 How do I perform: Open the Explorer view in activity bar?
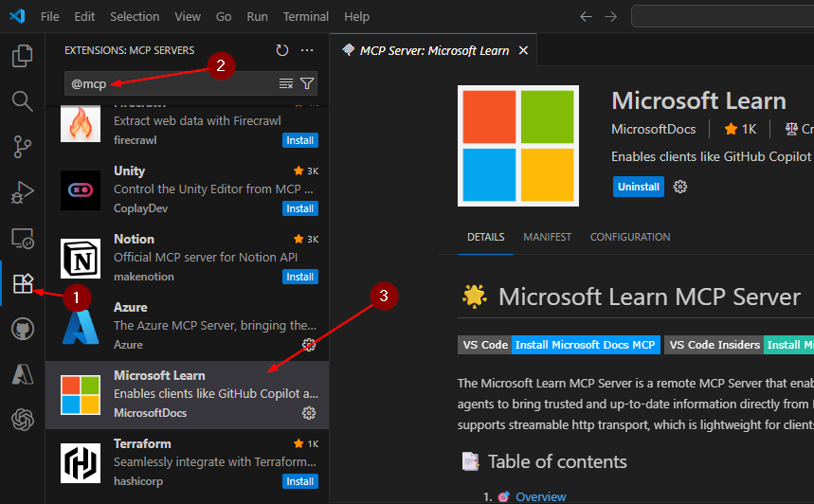[x=22, y=56]
